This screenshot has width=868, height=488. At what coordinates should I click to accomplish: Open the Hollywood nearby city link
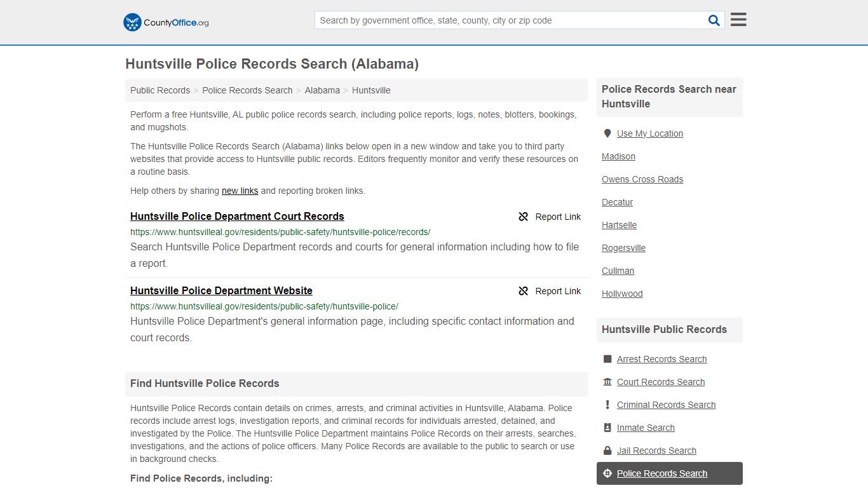[x=622, y=294]
